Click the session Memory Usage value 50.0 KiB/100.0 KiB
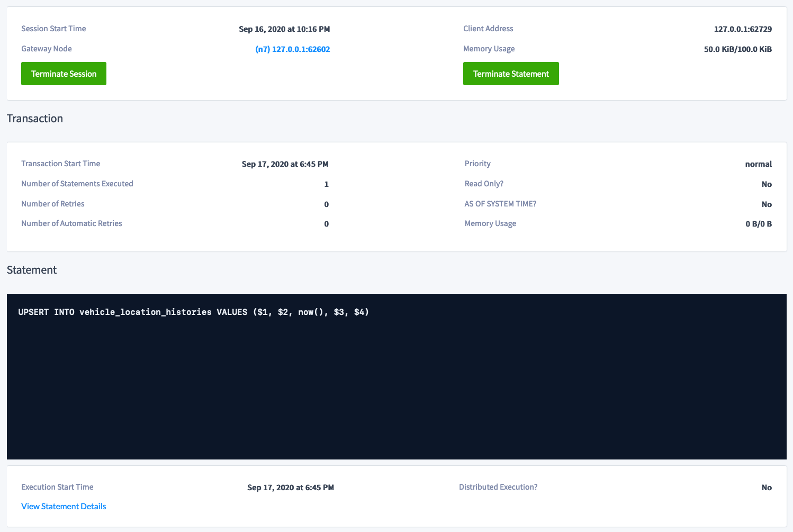 tap(737, 49)
